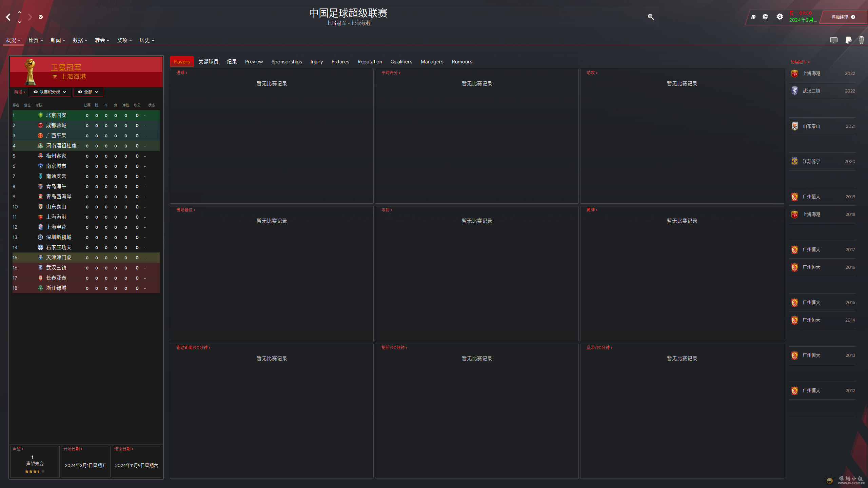868x488 pixels.
Task: Switch to the Preview tab
Action: tap(254, 62)
